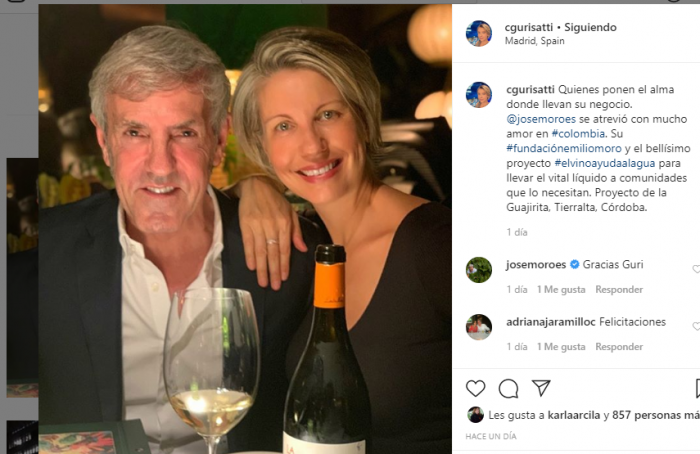
Task: Like the "Felicitaciones" comment heart
Action: click(696, 326)
